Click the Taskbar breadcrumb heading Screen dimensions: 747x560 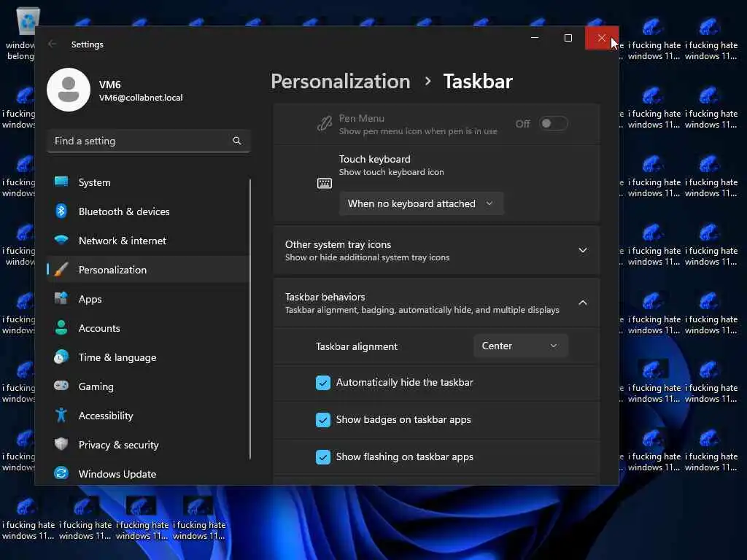(478, 82)
